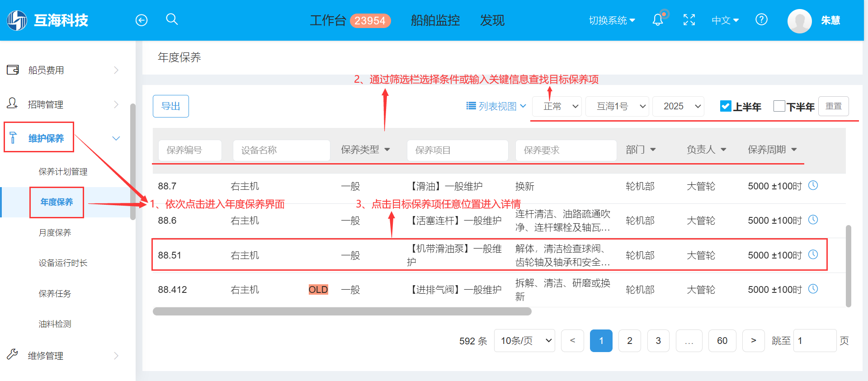Go to page 3
The width and height of the screenshot is (868, 381).
click(658, 341)
